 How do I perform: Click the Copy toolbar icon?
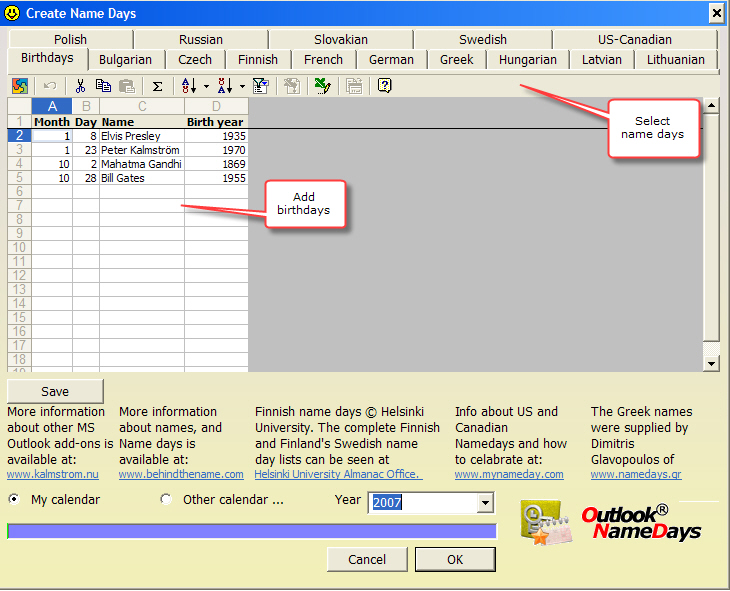click(x=103, y=86)
